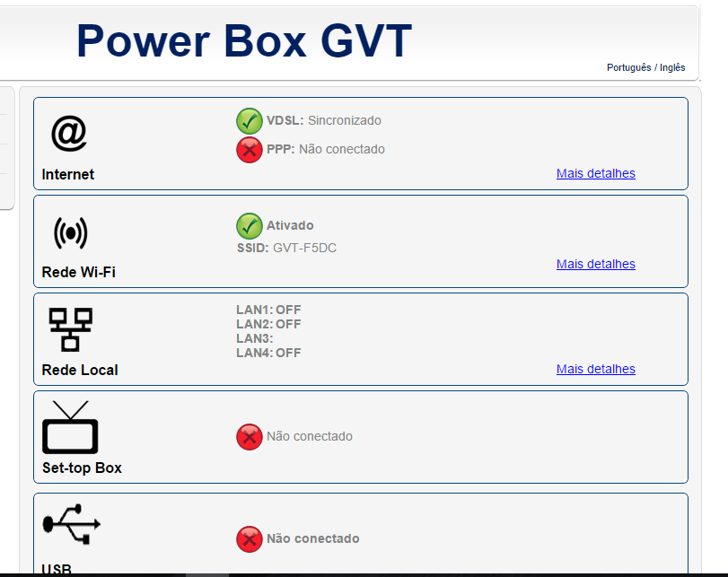Click PPP: Não conectado status text
728x577 pixels.
tap(326, 150)
